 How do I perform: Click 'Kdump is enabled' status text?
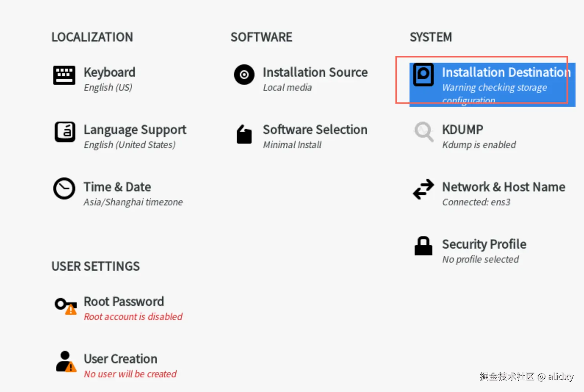(x=479, y=145)
